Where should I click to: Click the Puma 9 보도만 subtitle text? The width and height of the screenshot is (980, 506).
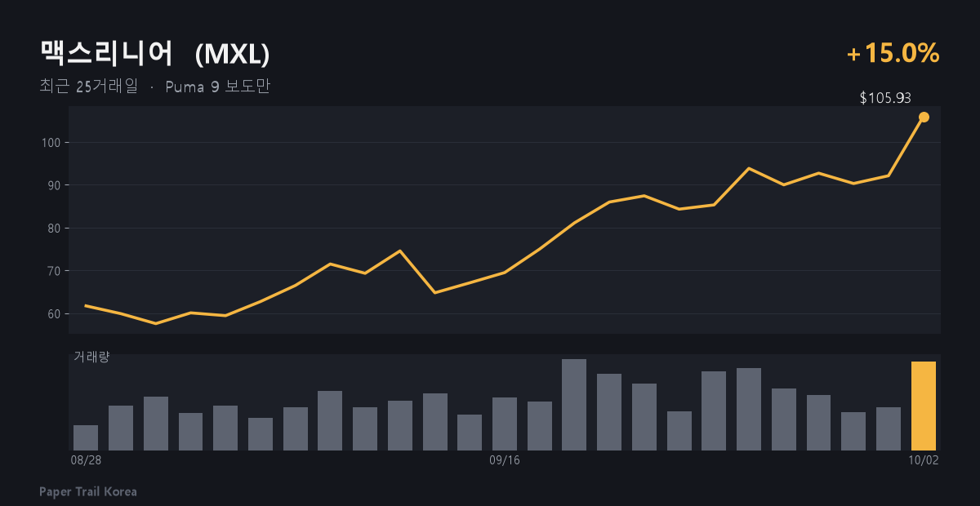click(x=217, y=86)
